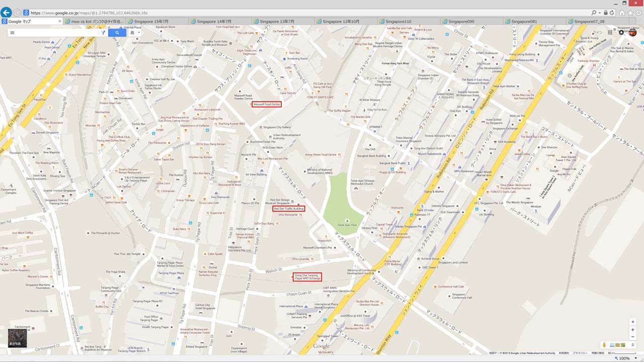Open the Google Maps hamburger menu
The height and width of the screenshot is (362, 644).
(x=13, y=33)
